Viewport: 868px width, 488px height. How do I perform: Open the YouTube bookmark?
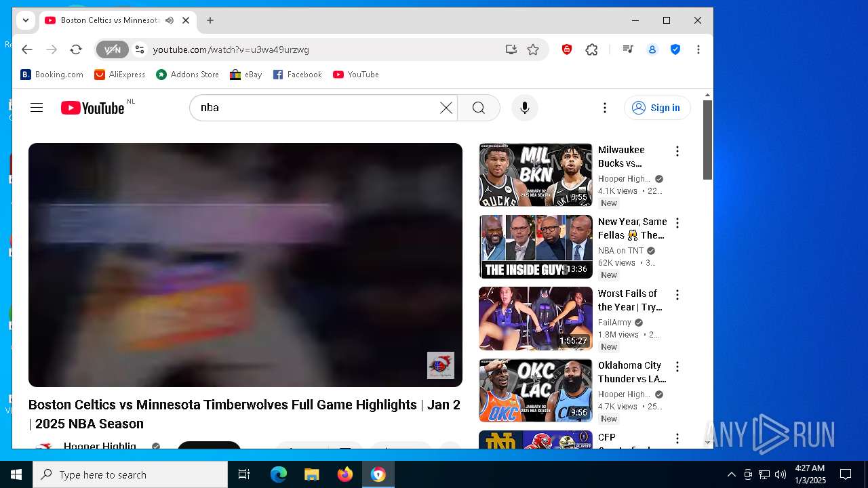pos(356,75)
